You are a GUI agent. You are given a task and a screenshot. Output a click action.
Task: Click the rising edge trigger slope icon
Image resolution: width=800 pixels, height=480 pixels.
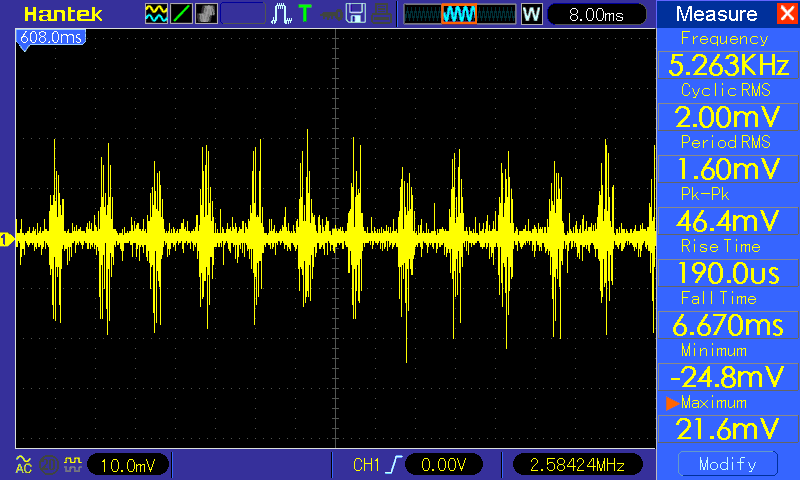pyautogui.click(x=393, y=465)
